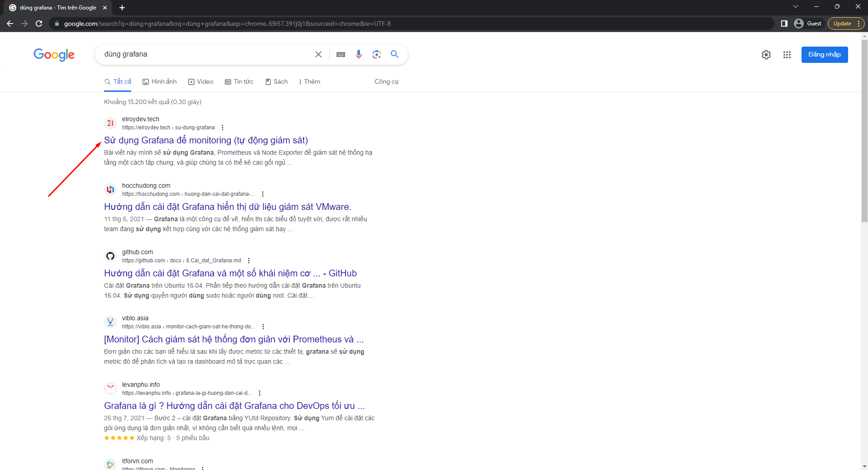Screen dimensions: 868x470
Task: Select the Tất cả tab
Action: tap(118, 82)
